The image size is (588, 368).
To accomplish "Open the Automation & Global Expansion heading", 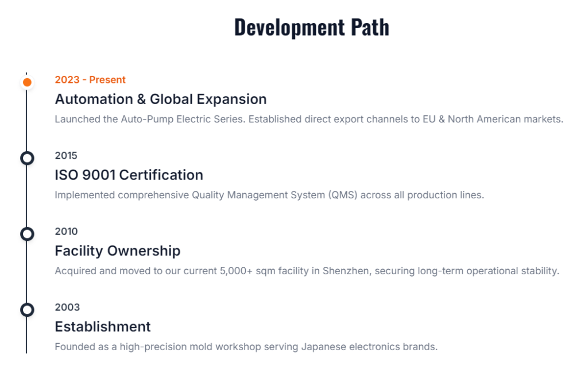I will coord(160,99).
